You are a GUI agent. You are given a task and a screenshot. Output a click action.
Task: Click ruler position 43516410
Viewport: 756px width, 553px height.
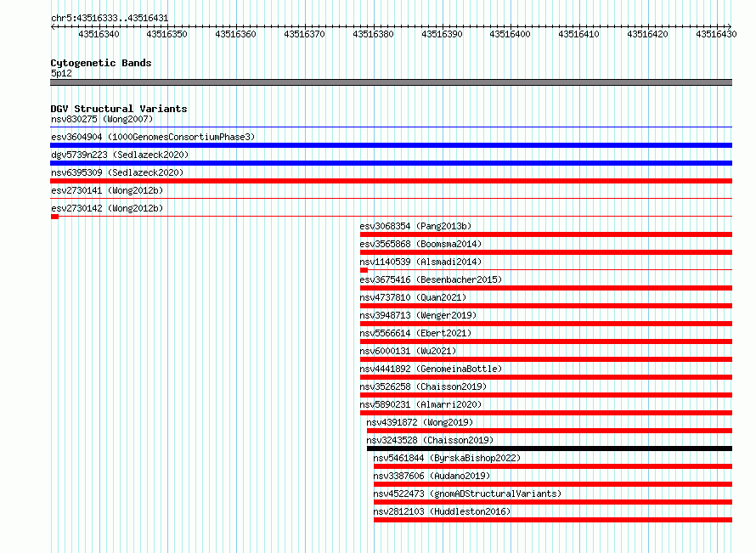578,34
